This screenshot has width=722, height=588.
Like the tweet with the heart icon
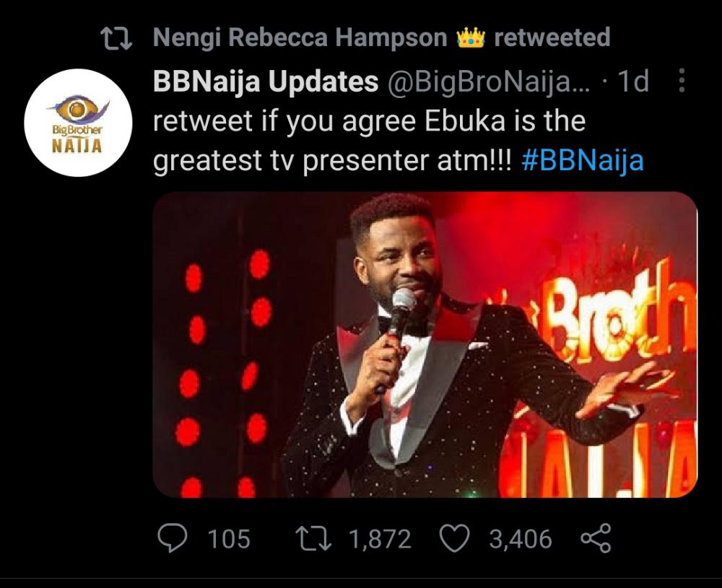click(x=456, y=539)
